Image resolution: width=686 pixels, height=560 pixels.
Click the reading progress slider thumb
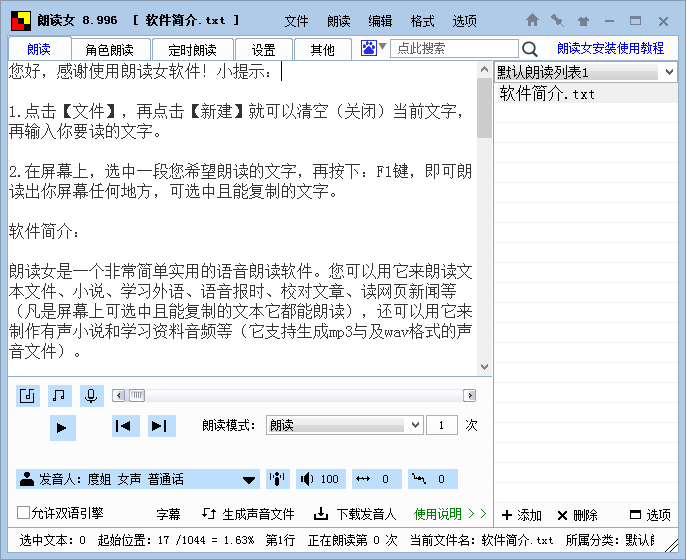(137, 396)
